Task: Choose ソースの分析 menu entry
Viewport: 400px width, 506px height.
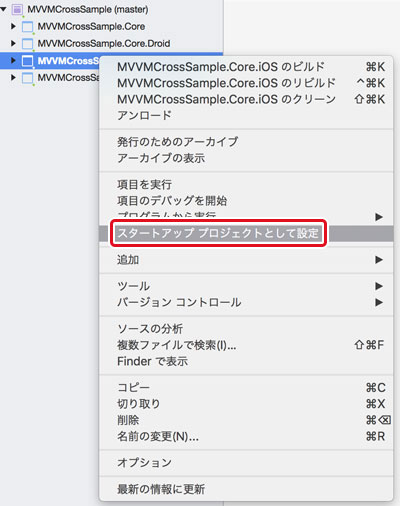Action: [x=246, y=329]
